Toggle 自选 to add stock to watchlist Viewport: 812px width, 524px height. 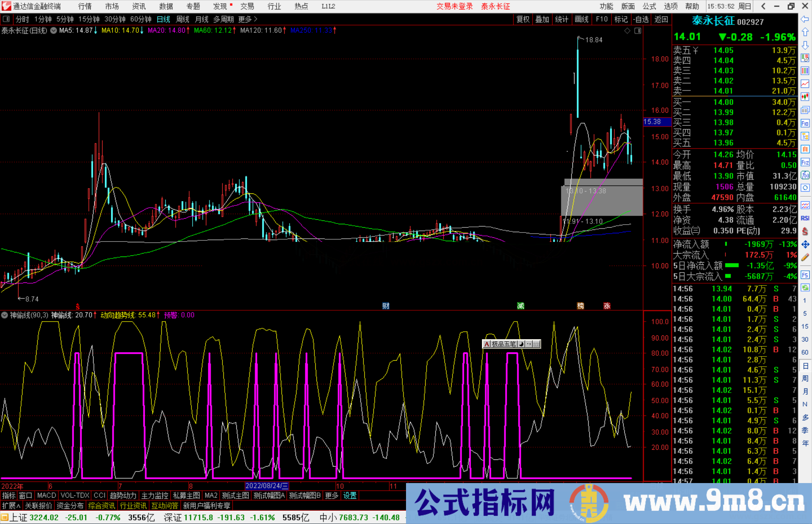click(641, 19)
